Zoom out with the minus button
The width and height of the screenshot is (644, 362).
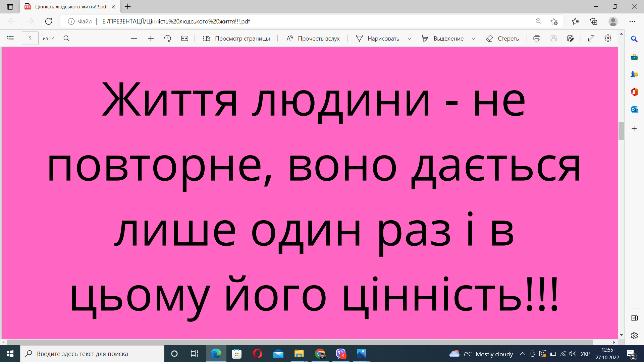coord(134,39)
